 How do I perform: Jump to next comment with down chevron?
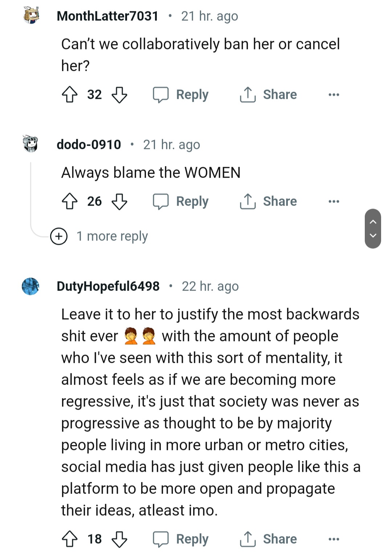(373, 236)
